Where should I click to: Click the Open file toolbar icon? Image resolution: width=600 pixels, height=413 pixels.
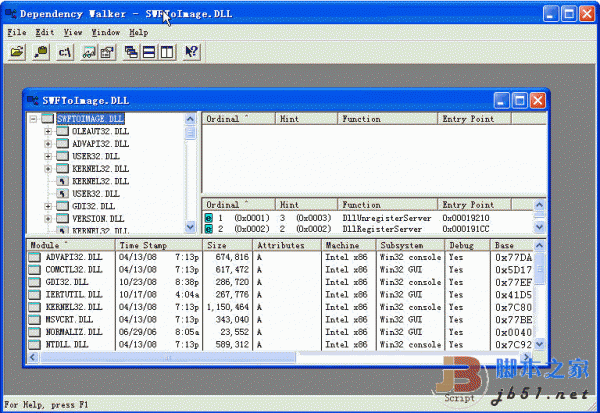(x=16, y=51)
